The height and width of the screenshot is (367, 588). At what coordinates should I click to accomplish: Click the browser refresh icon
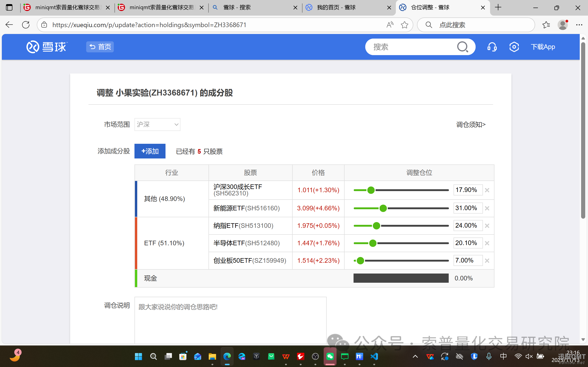[26, 25]
